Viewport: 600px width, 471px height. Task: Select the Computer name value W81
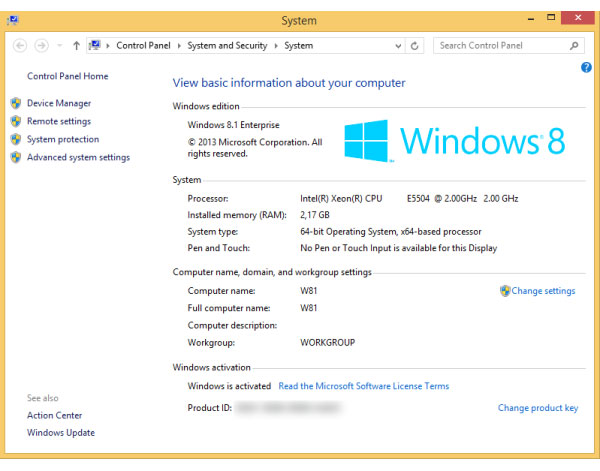[x=309, y=291]
